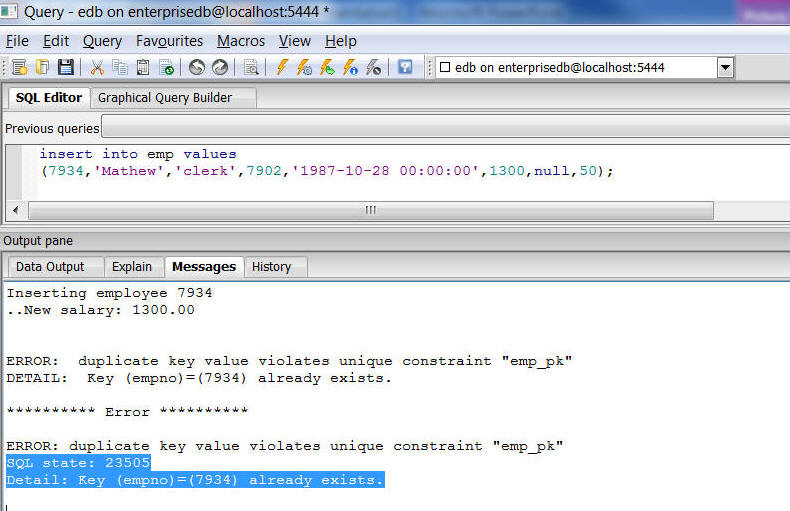790x511 pixels.
Task: Open the Macros menu
Action: [x=241, y=41]
